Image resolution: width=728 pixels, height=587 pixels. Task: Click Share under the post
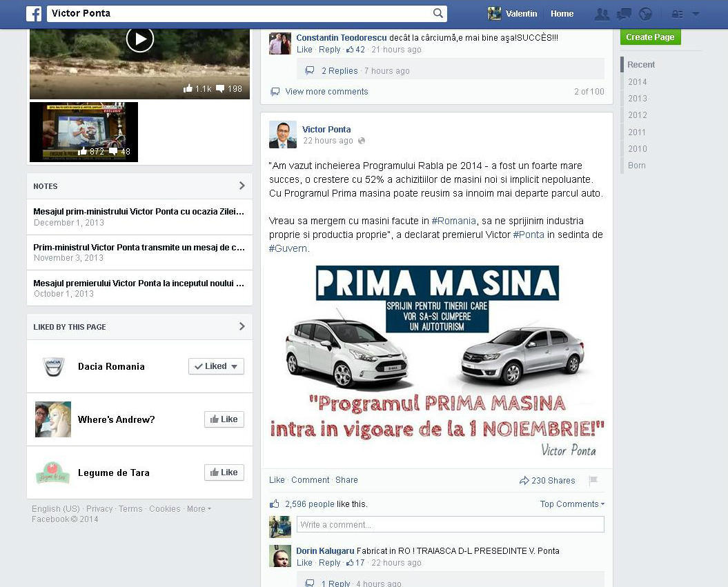coord(346,480)
